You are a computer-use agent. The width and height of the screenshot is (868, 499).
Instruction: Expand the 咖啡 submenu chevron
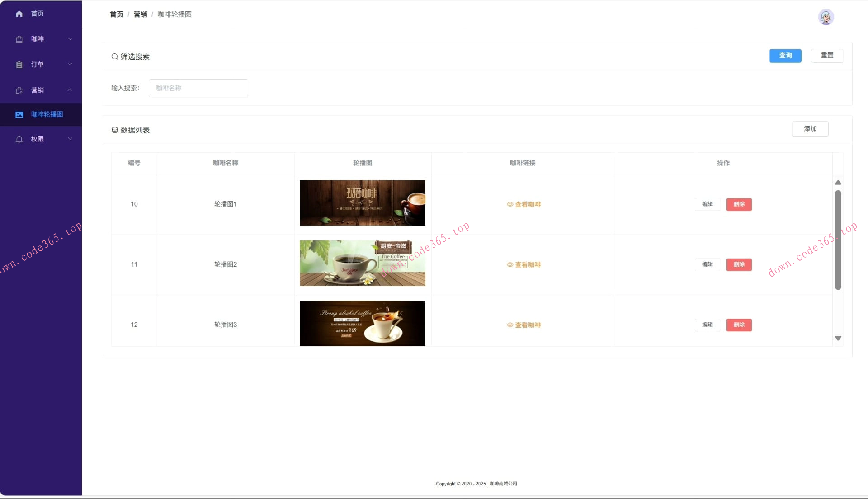point(70,39)
